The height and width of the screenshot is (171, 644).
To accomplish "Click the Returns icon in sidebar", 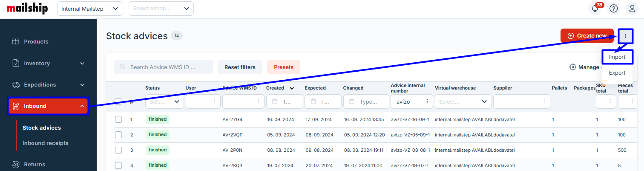I will coord(16,164).
